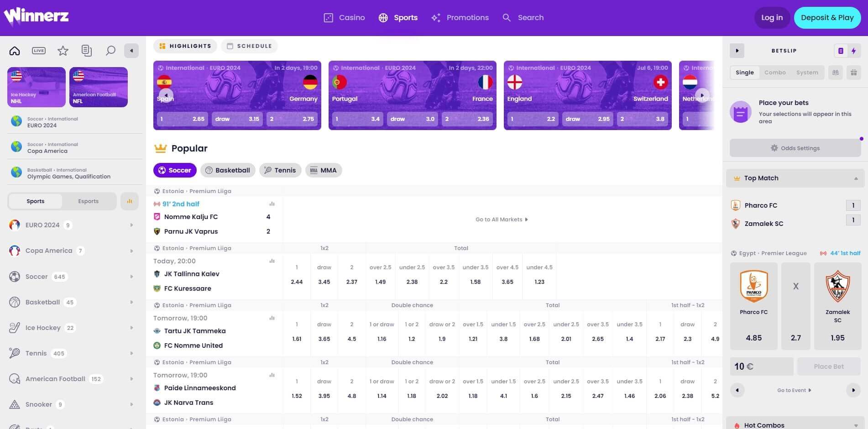Switch to the Esports tab

(88, 201)
